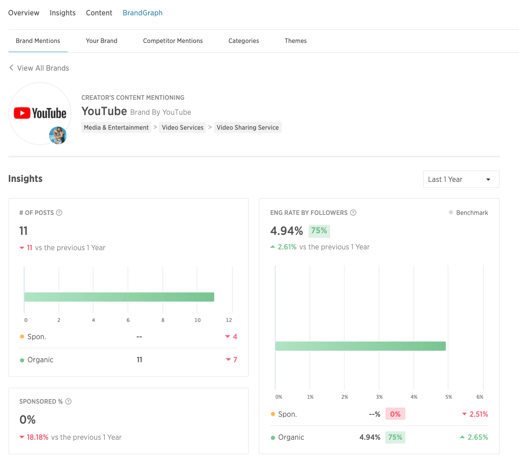Click the 75% badge beside 4.94% headline
Viewport: 519px width, 462px height.
tap(319, 231)
